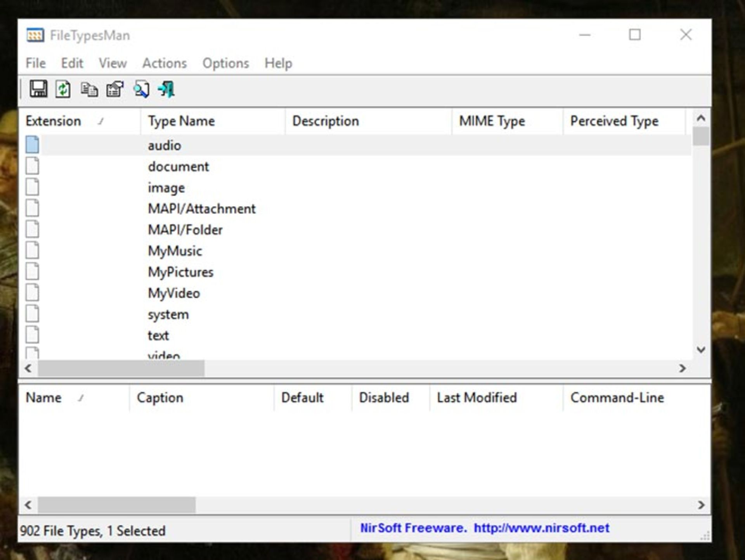The height and width of the screenshot is (560, 745).
Task: Click the Copy Selected Items toolbar icon
Action: point(89,90)
